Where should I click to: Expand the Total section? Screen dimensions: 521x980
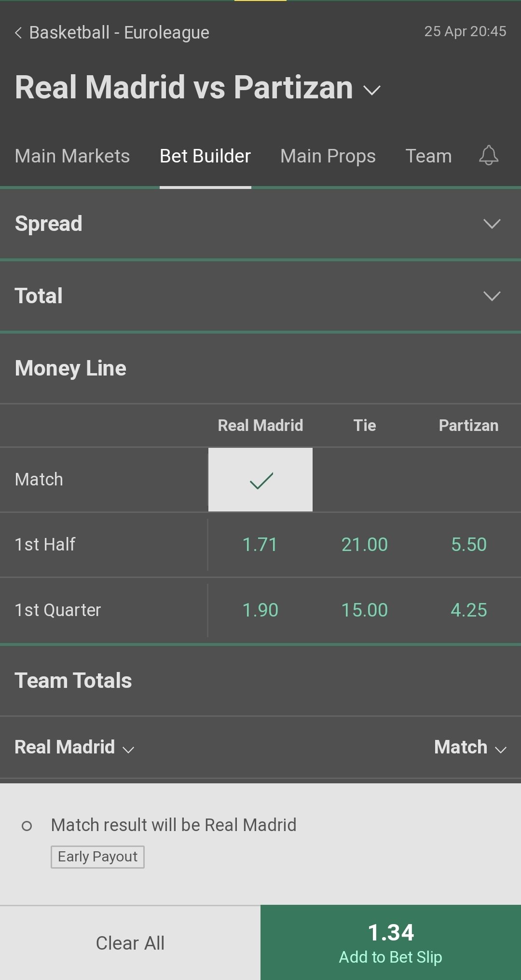(x=492, y=296)
